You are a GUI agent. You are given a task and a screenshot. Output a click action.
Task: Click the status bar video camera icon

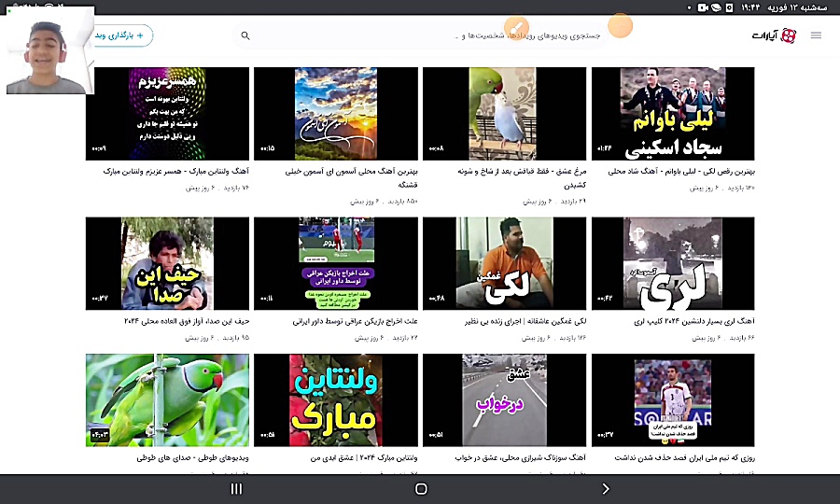click(x=702, y=7)
